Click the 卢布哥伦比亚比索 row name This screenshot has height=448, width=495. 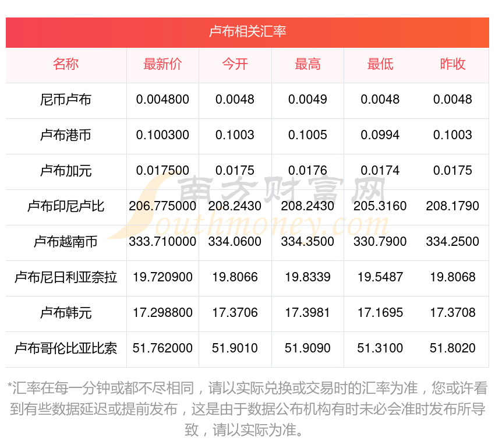pyautogui.click(x=66, y=348)
